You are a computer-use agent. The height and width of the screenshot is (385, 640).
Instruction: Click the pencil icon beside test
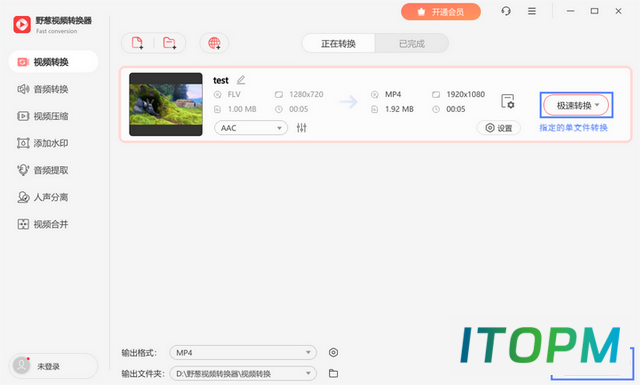click(x=241, y=80)
